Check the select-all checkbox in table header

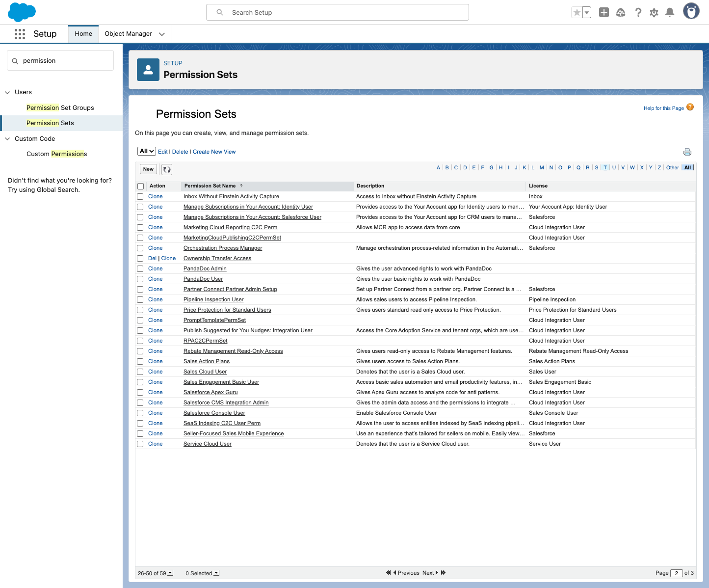point(141,186)
